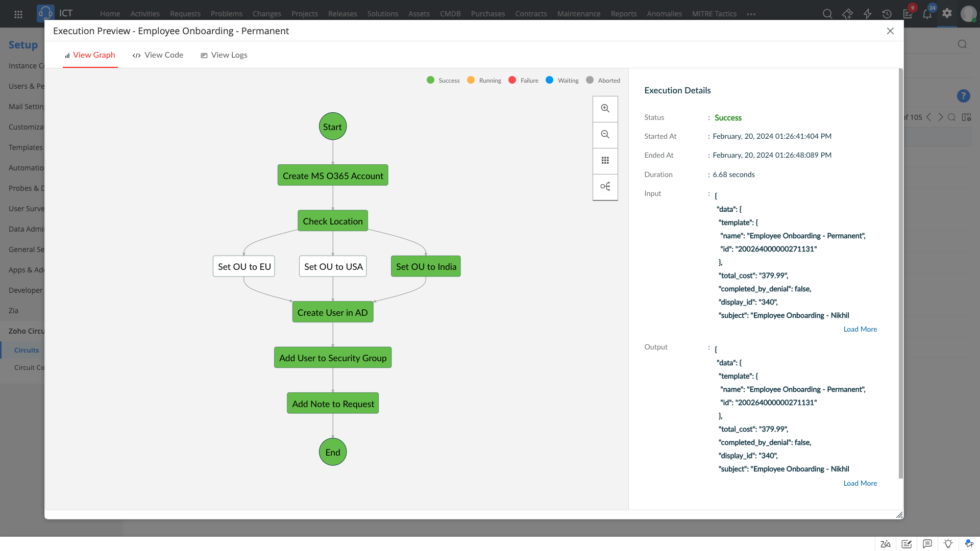Select Circuits in the Zoho Circuit sidebar
Screen dimensions: 980x551
coord(27,350)
